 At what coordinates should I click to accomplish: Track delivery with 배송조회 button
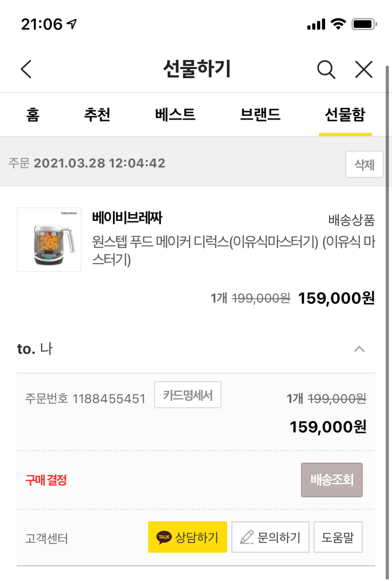pyautogui.click(x=332, y=480)
